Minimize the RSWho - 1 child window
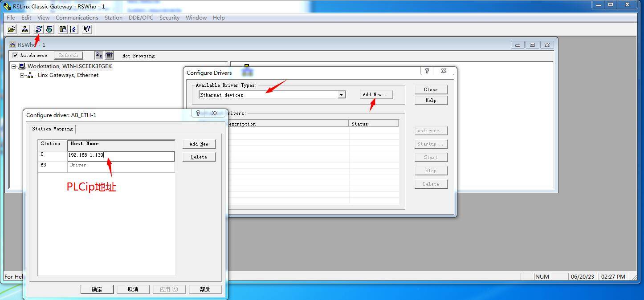Screen dimensions: 644x300 click(518, 45)
